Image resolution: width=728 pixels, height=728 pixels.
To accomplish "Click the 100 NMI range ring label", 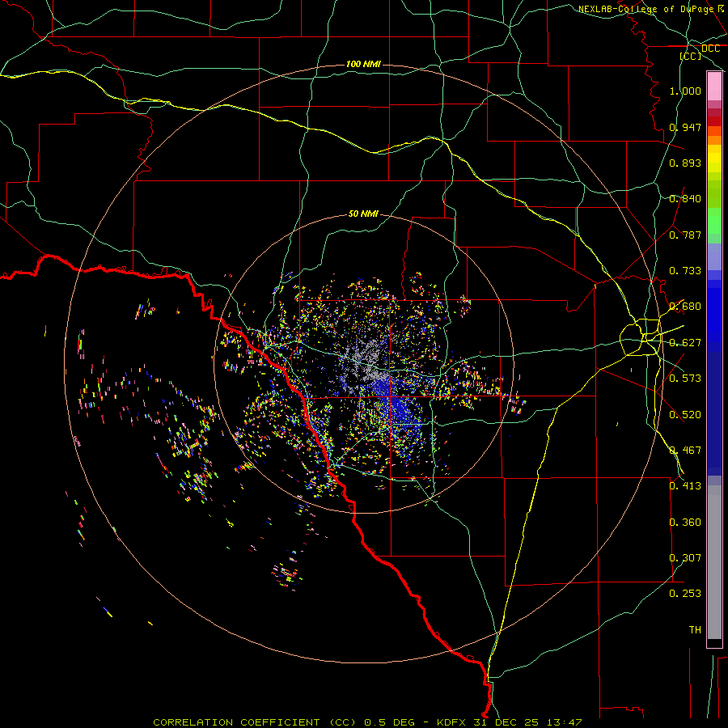I will pos(363,64).
